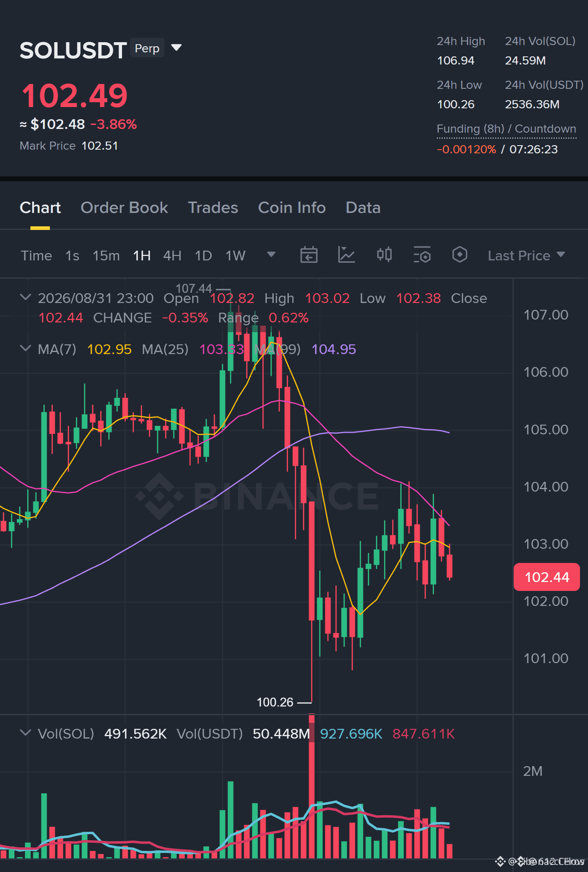The width and height of the screenshot is (588, 872).
Task: Expand more time intervals dropdown
Action: [271, 255]
